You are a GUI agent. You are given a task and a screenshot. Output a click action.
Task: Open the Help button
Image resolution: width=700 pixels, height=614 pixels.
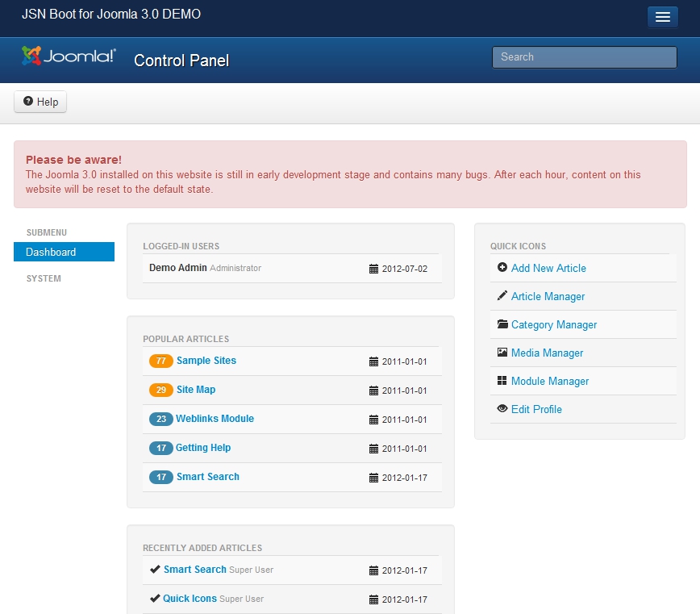pyautogui.click(x=40, y=102)
